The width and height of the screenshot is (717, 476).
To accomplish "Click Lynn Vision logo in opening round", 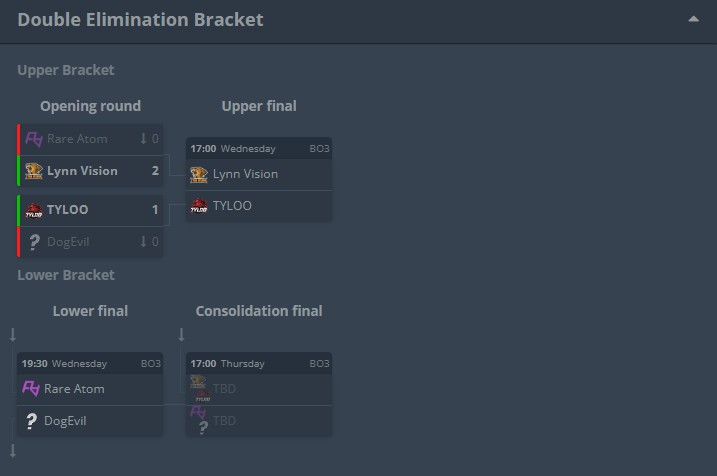I will click(x=33, y=171).
